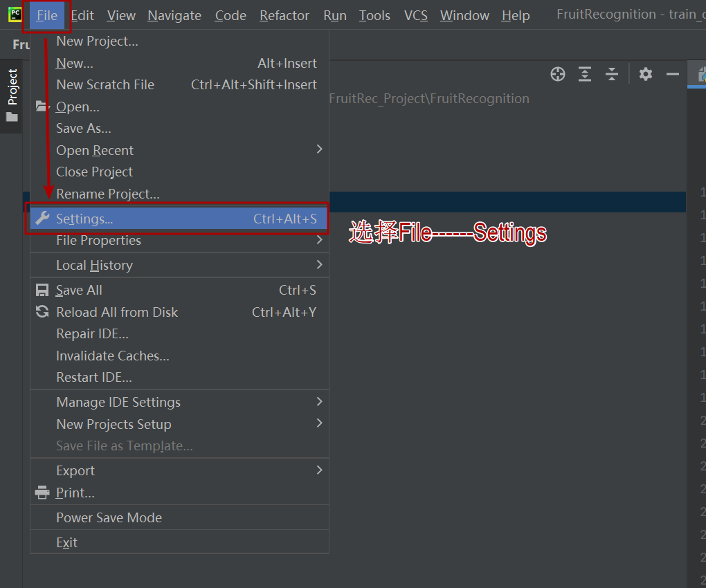Choose Print... from File menu
706x588 pixels.
coord(179,493)
